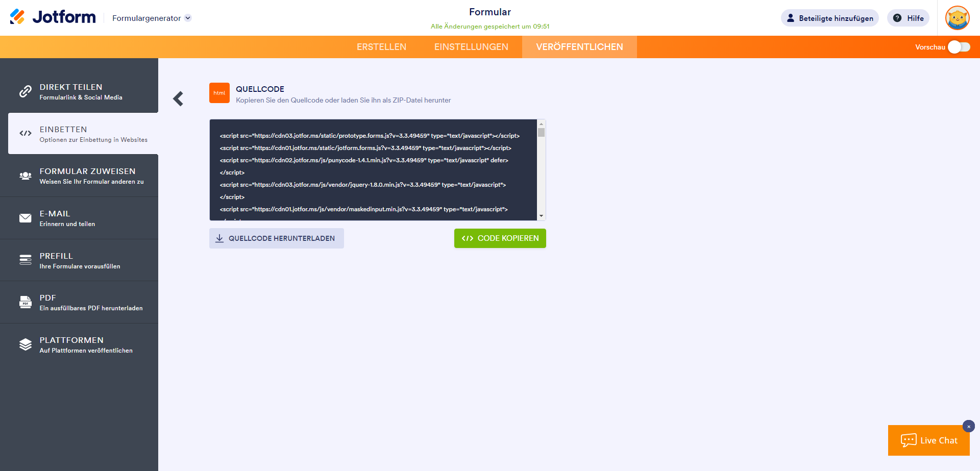Open the user avatar menu
The image size is (980, 471).
tap(958, 18)
